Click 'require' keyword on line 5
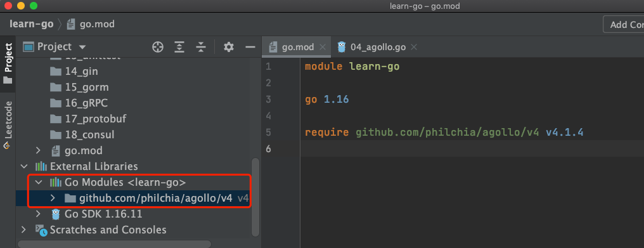This screenshot has height=248, width=644. tap(327, 133)
